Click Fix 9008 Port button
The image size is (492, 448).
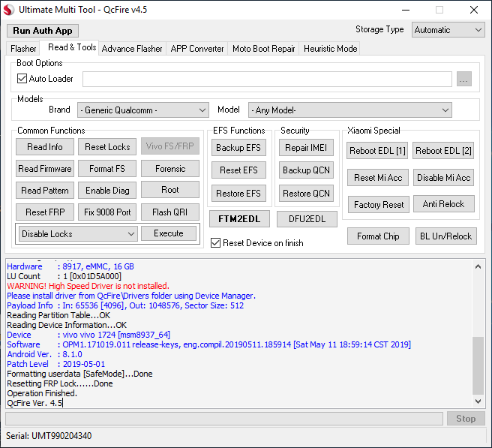point(107,212)
